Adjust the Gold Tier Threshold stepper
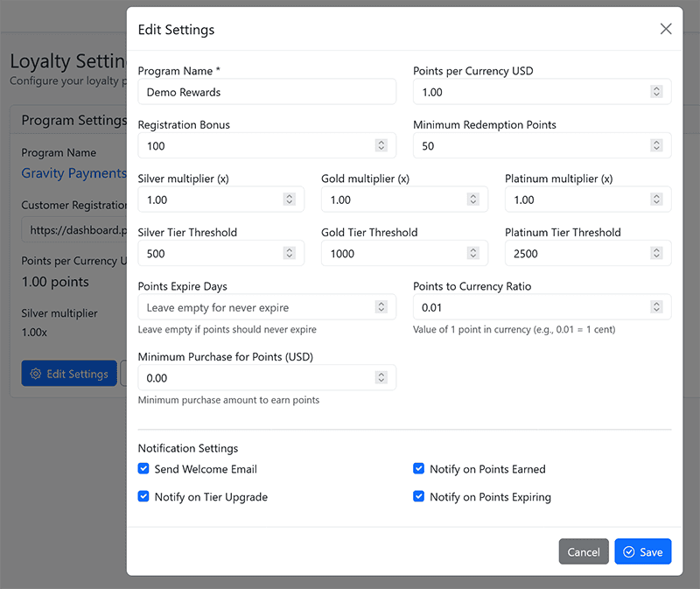Screen dimensions: 700x589 472,253
